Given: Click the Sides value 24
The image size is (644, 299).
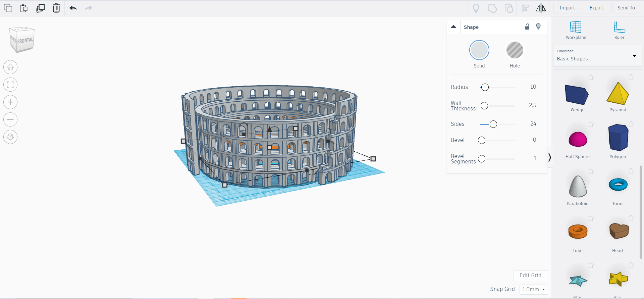Looking at the screenshot, I should pyautogui.click(x=533, y=124).
